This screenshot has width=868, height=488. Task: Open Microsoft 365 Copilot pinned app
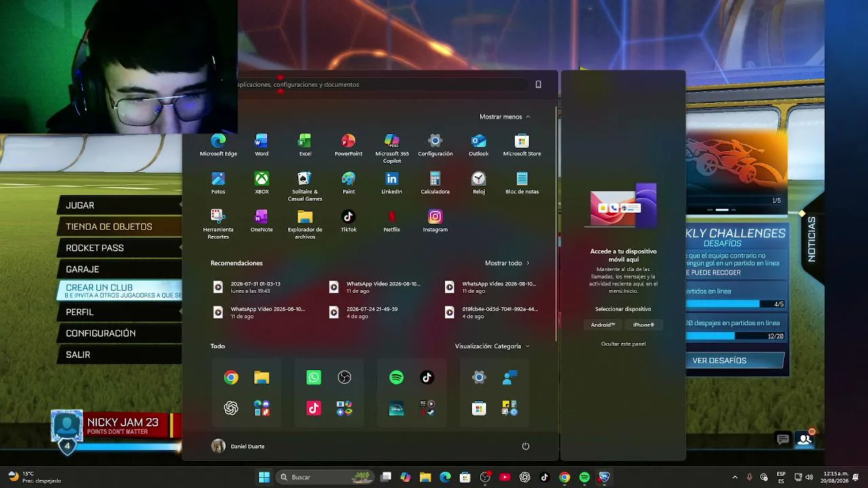pos(392,148)
